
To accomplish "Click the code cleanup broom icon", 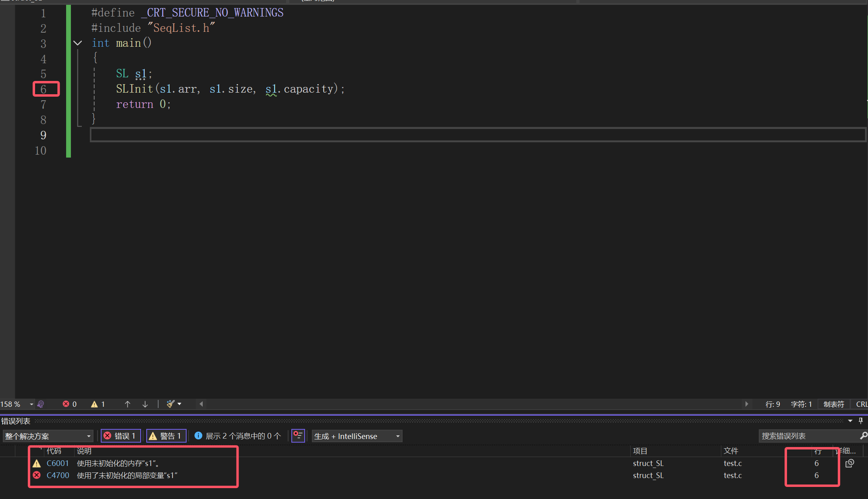I will (170, 404).
